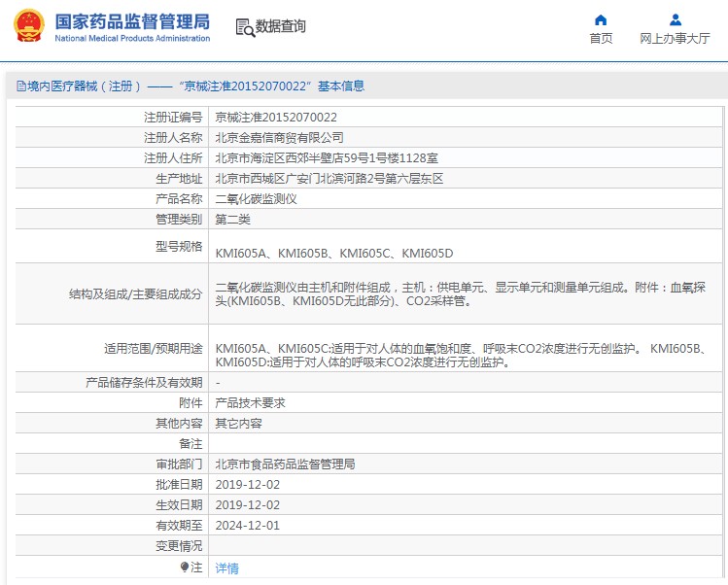The image size is (728, 585).
Task: Select intended use text starting KMI605A、KMI605C:适用于
Action: point(461,356)
